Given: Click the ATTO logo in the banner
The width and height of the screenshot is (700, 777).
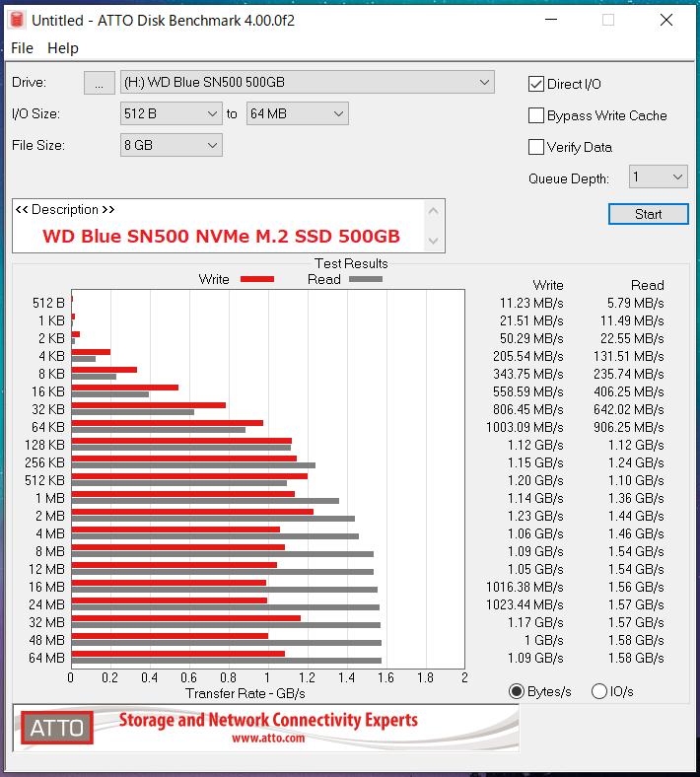Looking at the screenshot, I should point(57,728).
